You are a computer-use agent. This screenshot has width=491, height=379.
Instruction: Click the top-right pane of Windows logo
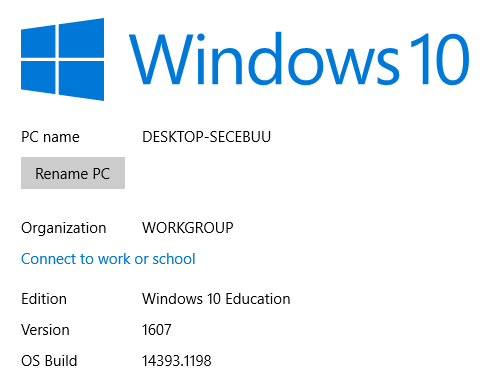[82, 38]
